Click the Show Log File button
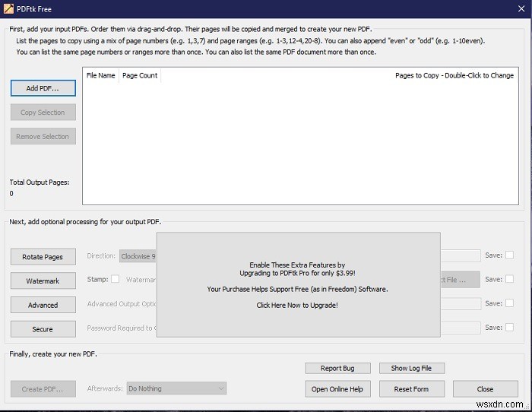The height and width of the screenshot is (412, 532). coord(412,368)
